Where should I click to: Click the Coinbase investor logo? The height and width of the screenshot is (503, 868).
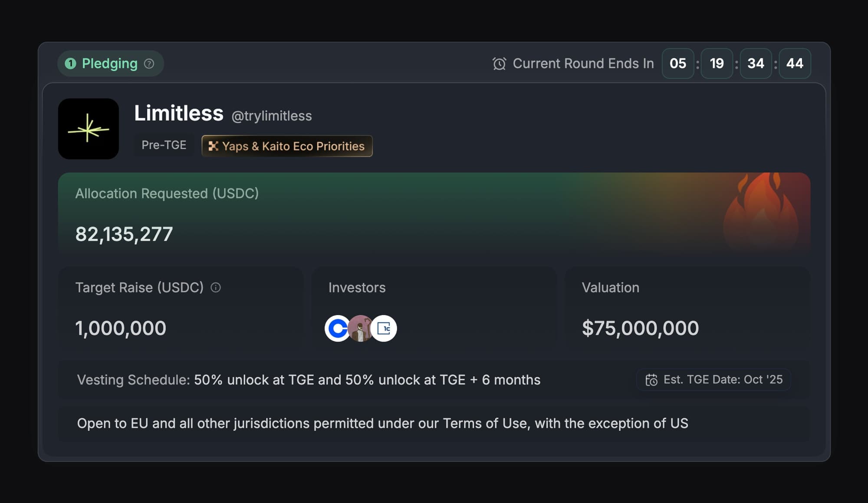[x=337, y=329]
